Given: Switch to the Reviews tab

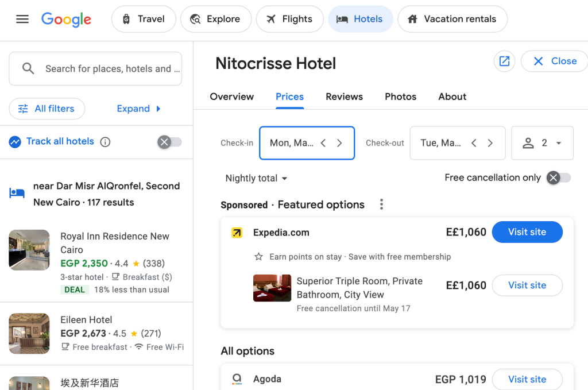Looking at the screenshot, I should 344,96.
